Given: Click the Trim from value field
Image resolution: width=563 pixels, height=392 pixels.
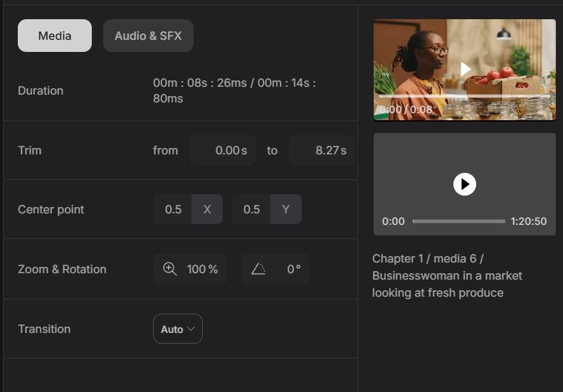Looking at the screenshot, I should (222, 150).
